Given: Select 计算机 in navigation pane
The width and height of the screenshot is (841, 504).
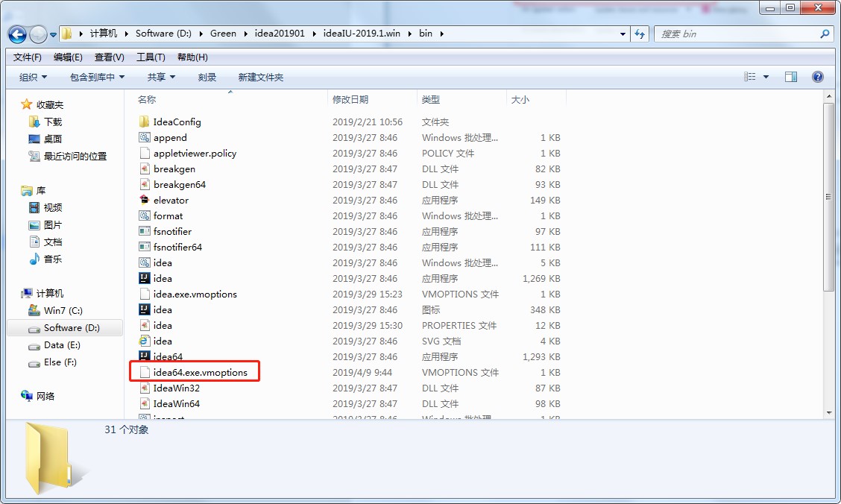Looking at the screenshot, I should (x=50, y=293).
